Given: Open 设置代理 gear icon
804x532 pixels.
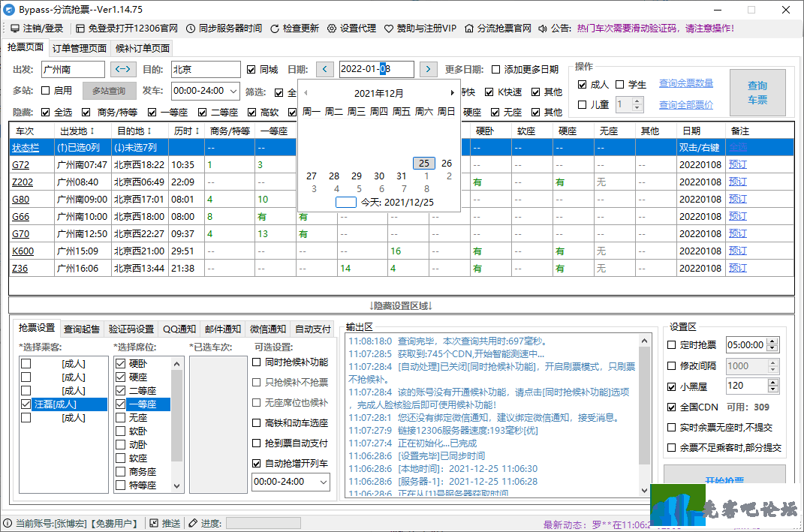Looking at the screenshot, I should 332,29.
